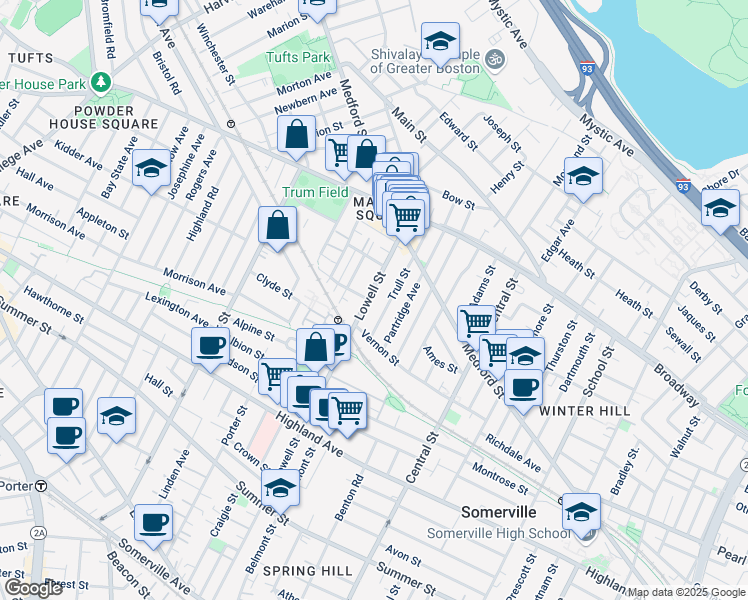Open the coffee cup marker on Lexington Ave

coord(210,349)
